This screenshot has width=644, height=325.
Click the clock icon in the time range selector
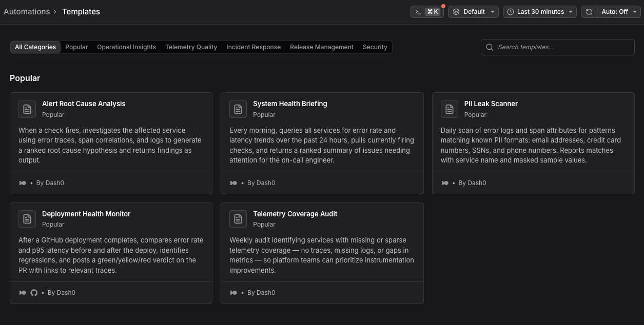pyautogui.click(x=511, y=12)
